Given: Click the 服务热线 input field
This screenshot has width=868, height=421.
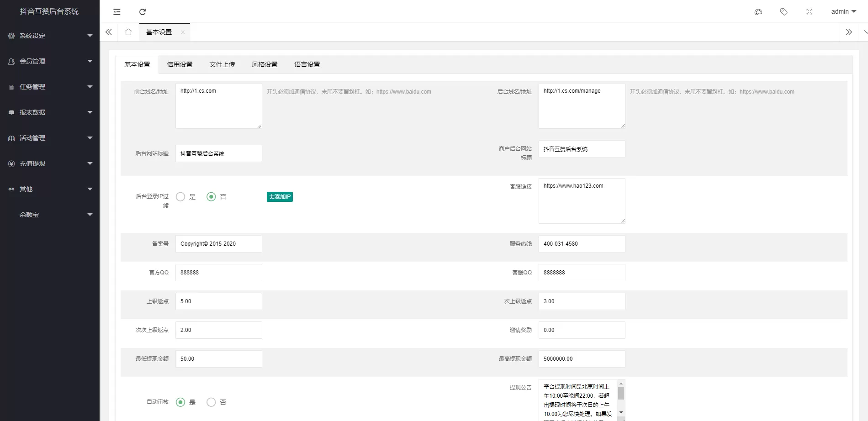Looking at the screenshot, I should tap(582, 244).
